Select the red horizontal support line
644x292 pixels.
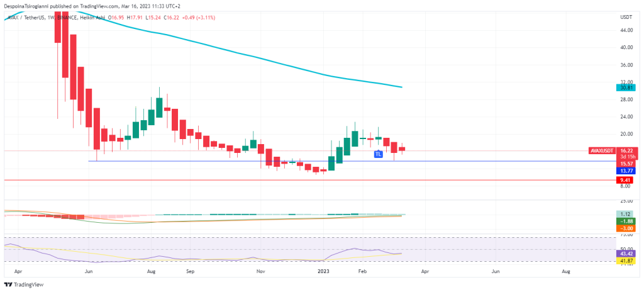click(x=252, y=180)
